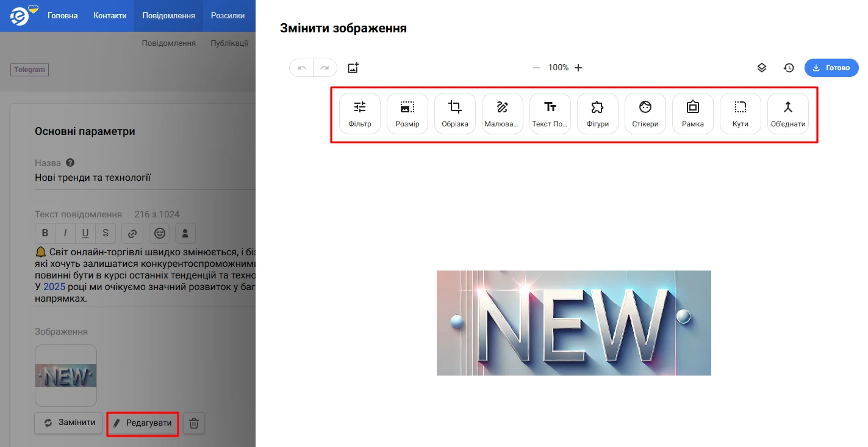
Task: Open the Кути corners tool
Action: [741, 114]
